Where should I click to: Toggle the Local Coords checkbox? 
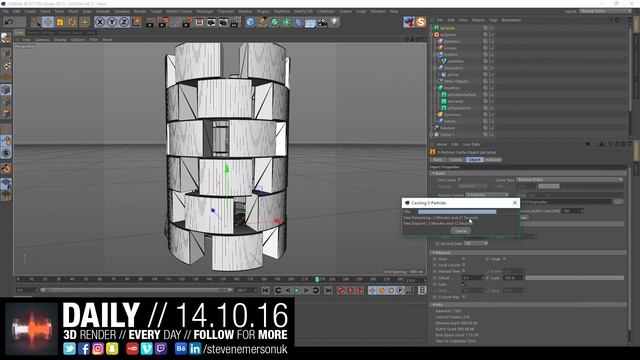coord(463,265)
